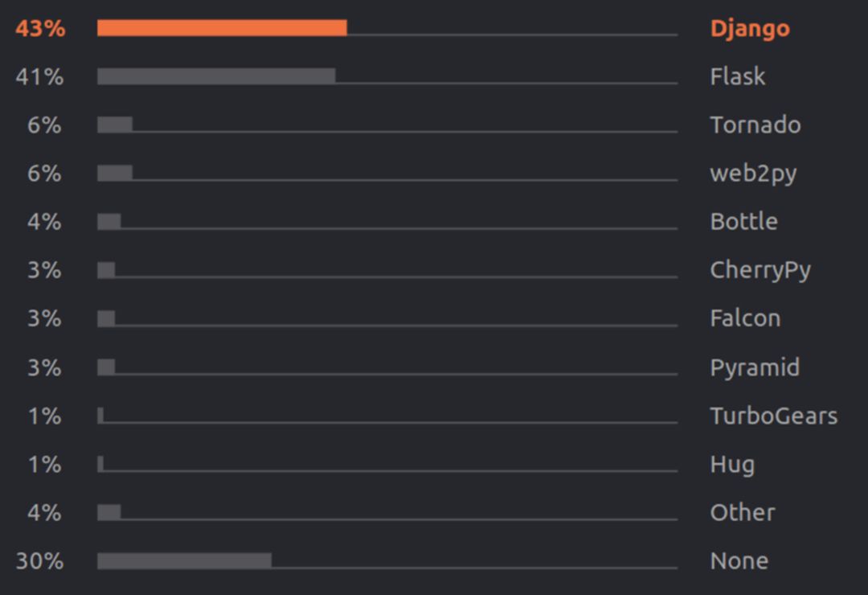Image resolution: width=868 pixels, height=595 pixels.
Task: Click the Hug label
Action: tap(732, 466)
